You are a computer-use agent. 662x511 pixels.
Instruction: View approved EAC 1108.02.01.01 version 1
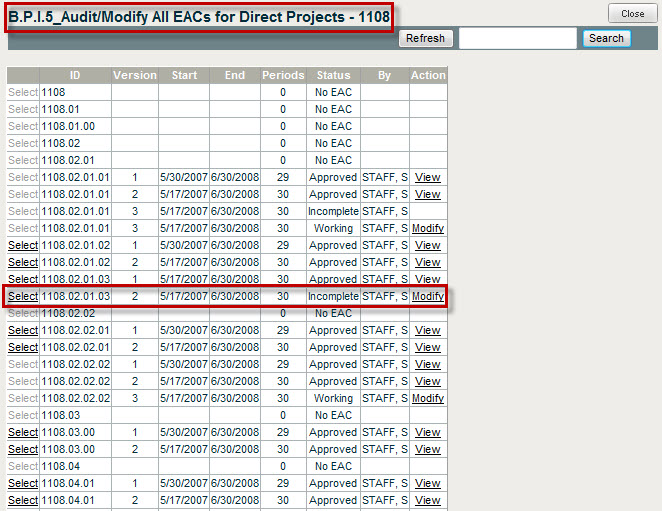pyautogui.click(x=427, y=177)
